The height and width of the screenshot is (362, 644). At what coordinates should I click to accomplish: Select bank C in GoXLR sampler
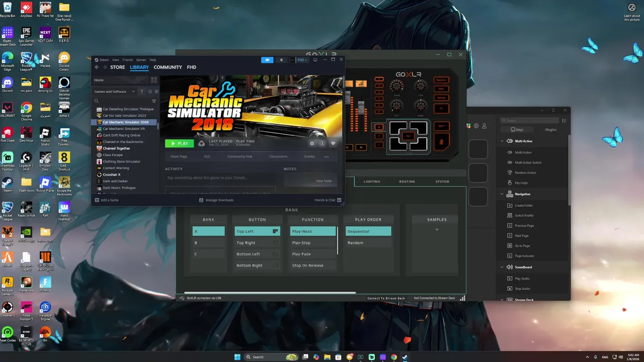coord(209,254)
